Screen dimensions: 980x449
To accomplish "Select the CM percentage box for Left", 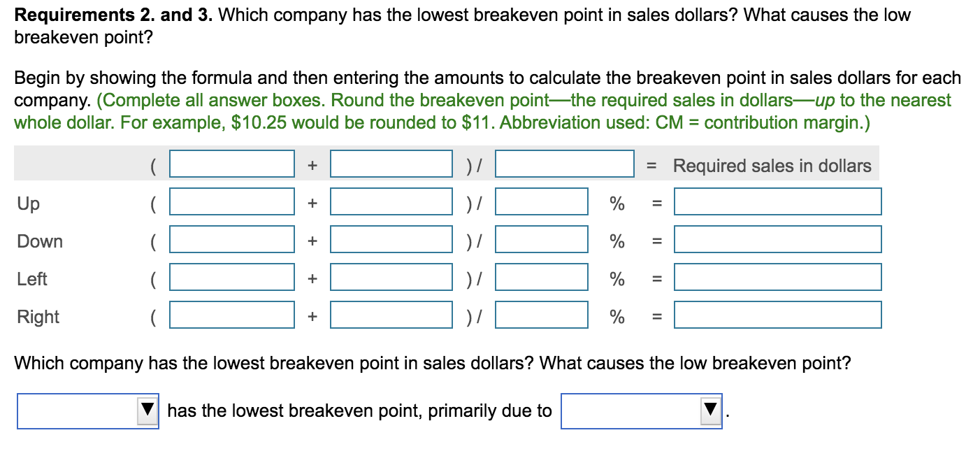I will tap(542, 277).
